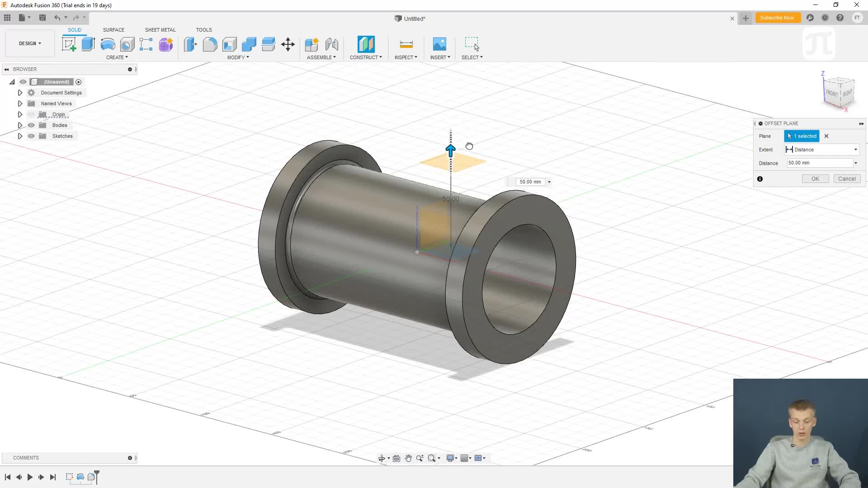This screenshot has width=868, height=488.
Task: Open the Display Settings dropdown icon
Action: coord(452,458)
